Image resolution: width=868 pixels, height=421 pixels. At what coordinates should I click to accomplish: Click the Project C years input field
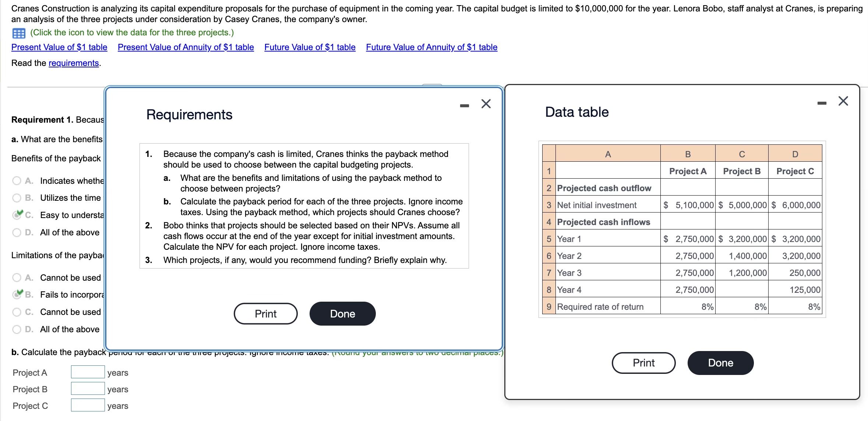click(x=87, y=405)
